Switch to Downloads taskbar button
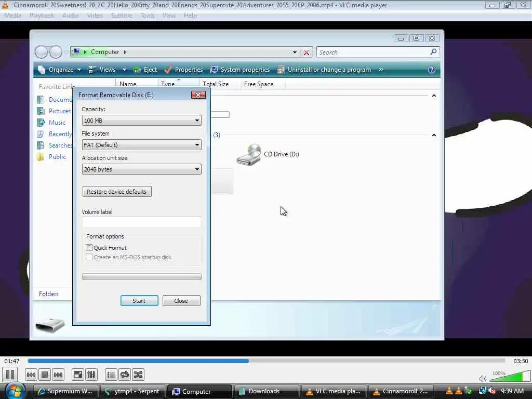This screenshot has width=532, height=399. click(266, 391)
